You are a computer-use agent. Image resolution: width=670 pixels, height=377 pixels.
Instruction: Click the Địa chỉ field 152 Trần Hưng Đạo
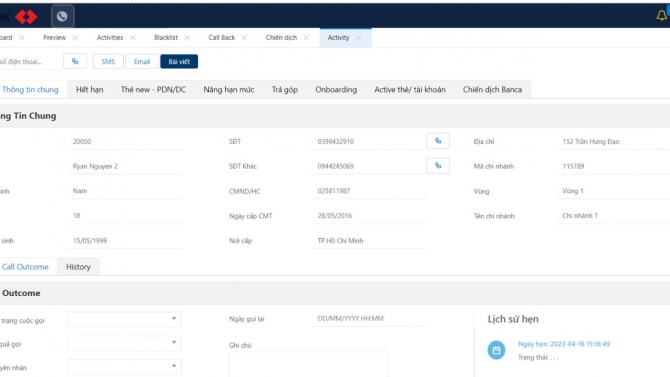pos(614,141)
